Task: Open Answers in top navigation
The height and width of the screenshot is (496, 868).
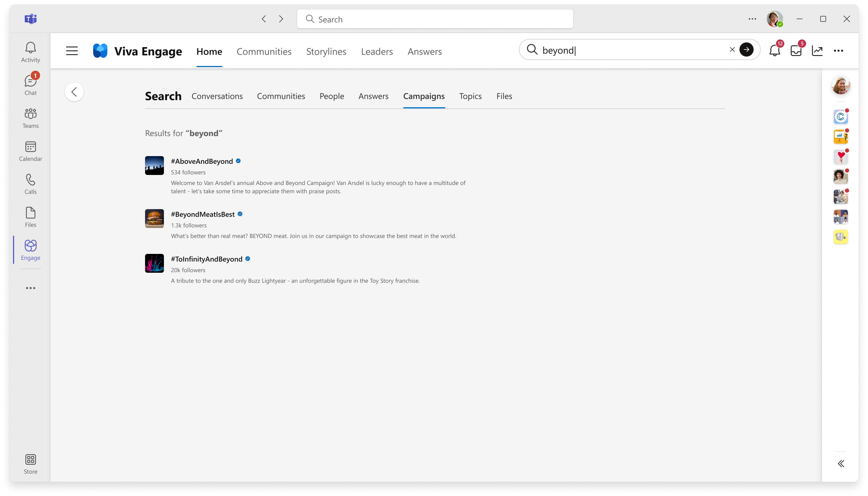Action: point(425,51)
